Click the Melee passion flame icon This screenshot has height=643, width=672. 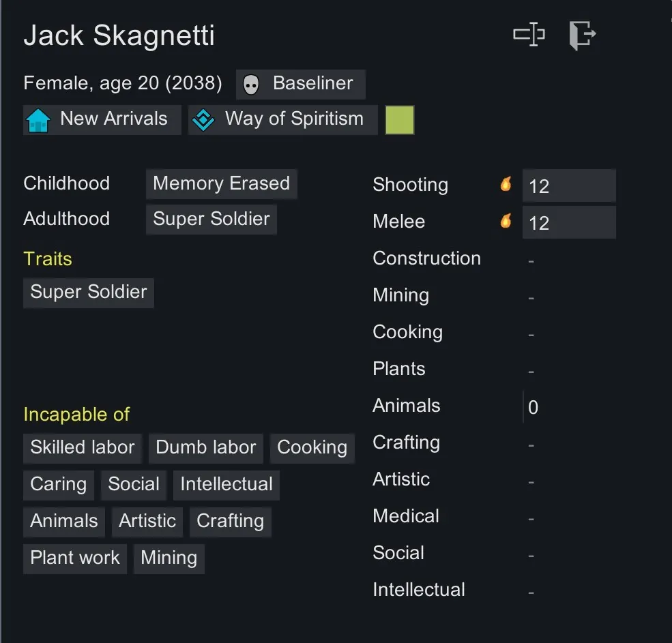click(x=506, y=220)
